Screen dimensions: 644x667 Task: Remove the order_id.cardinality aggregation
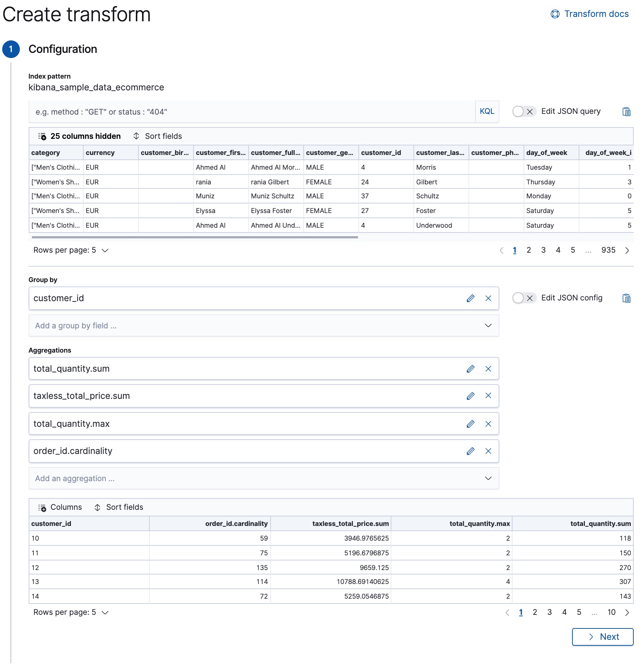[488, 451]
